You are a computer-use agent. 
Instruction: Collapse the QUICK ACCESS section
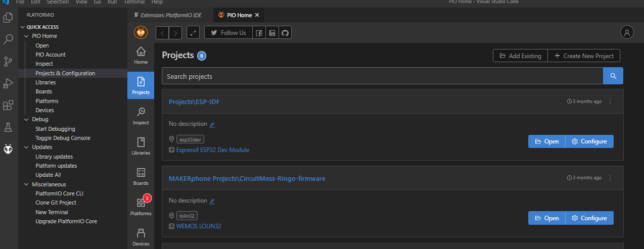[x=22, y=27]
